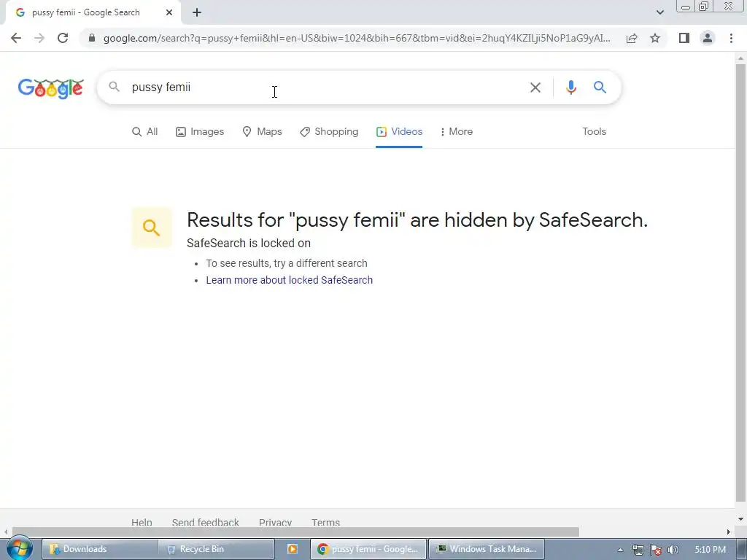Open the Chrome side panel icon
The height and width of the screenshot is (560, 747).
(x=684, y=38)
